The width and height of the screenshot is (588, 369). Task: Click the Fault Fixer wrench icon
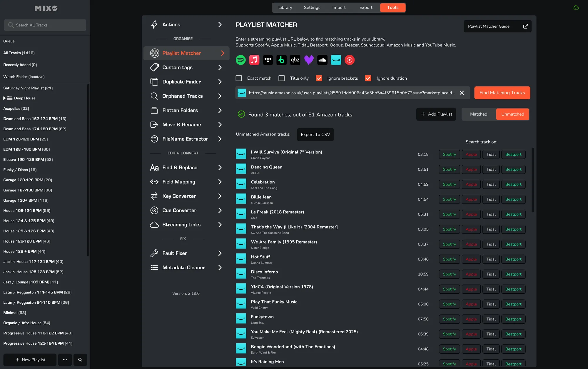pyautogui.click(x=154, y=253)
